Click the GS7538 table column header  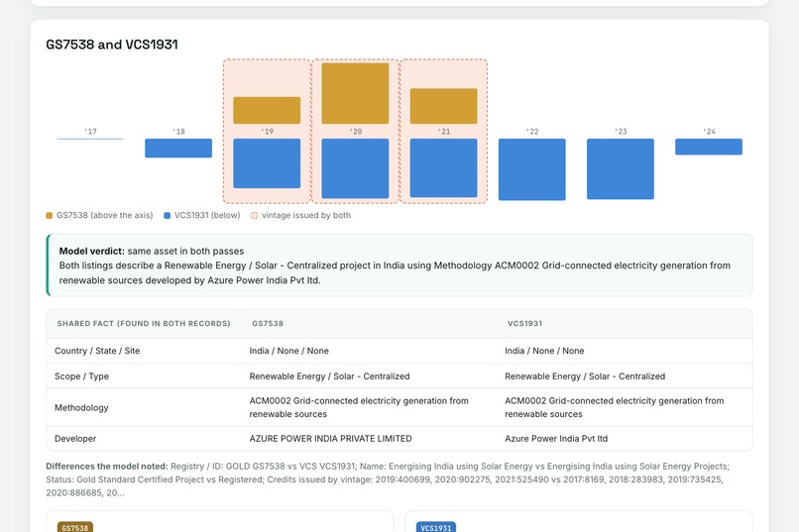coord(268,323)
